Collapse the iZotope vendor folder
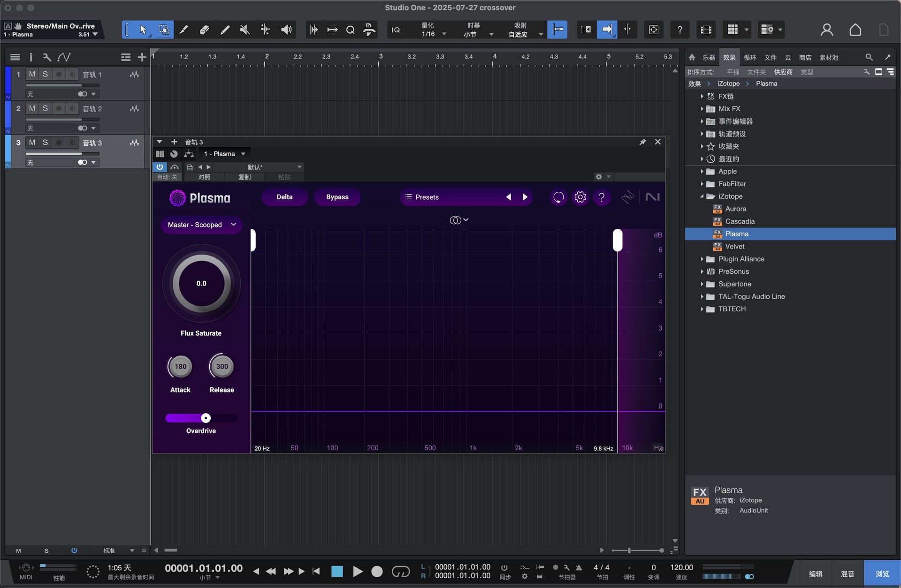Screen dimensions: 901x588 [x=702, y=196]
